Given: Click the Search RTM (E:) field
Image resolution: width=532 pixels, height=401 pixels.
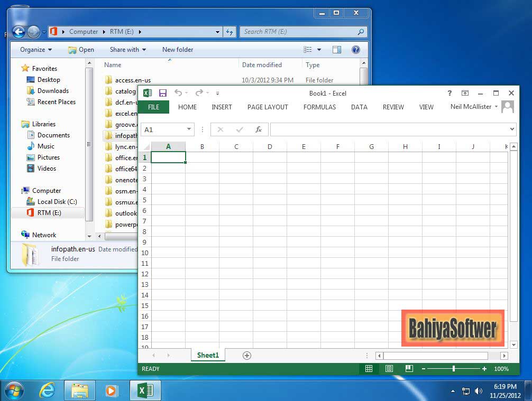Looking at the screenshot, I should click(x=303, y=32).
